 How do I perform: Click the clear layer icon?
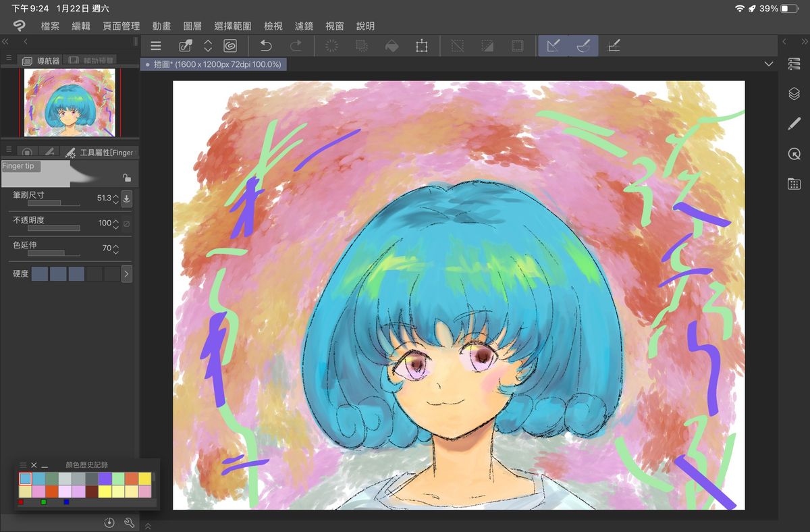tap(331, 46)
